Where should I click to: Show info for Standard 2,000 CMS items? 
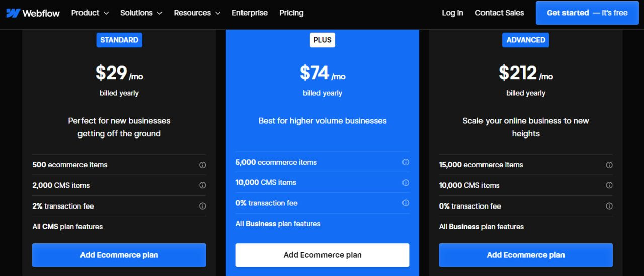pos(202,185)
